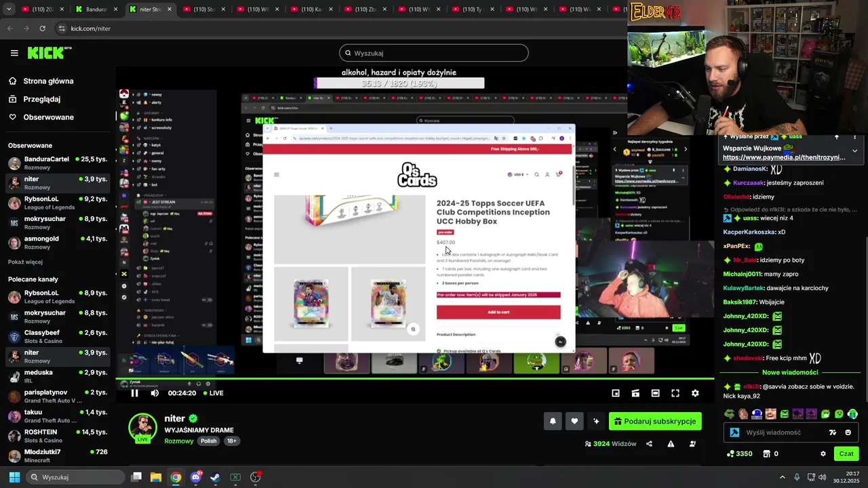
Task: Open Przeglądaj in sidebar
Action: pyautogui.click(x=41, y=99)
